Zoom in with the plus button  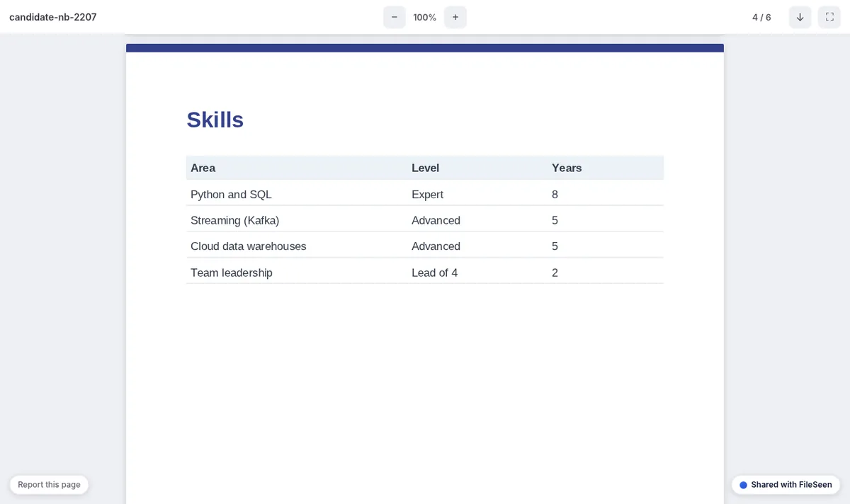tap(455, 17)
